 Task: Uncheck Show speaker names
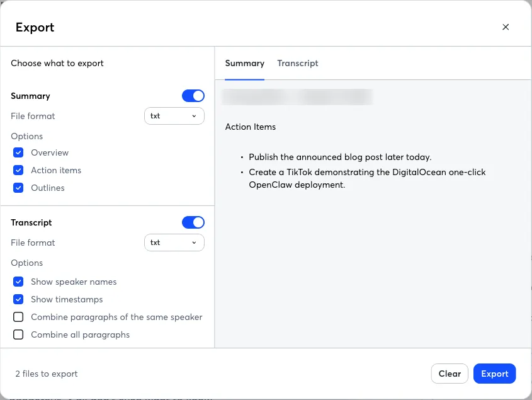18,282
